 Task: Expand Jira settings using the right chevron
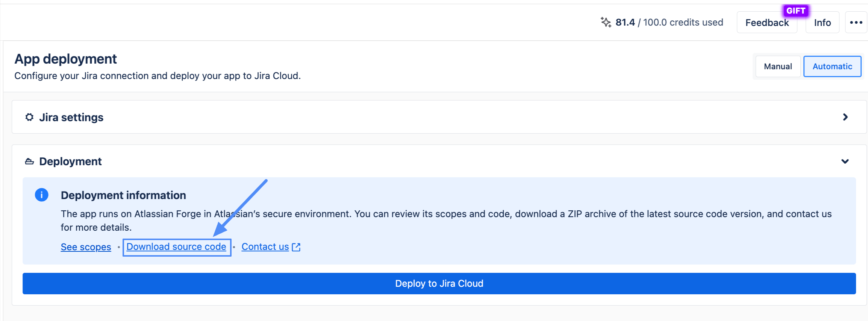[x=845, y=117]
